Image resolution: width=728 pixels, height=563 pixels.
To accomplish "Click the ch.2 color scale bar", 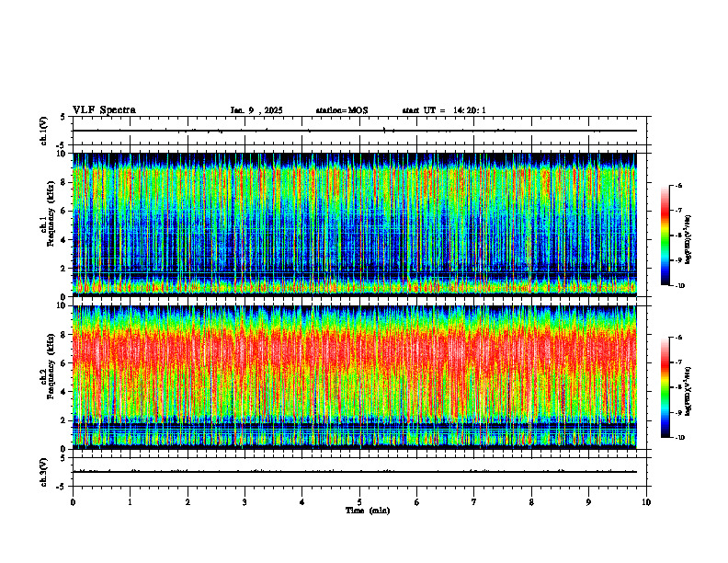I will [665, 387].
